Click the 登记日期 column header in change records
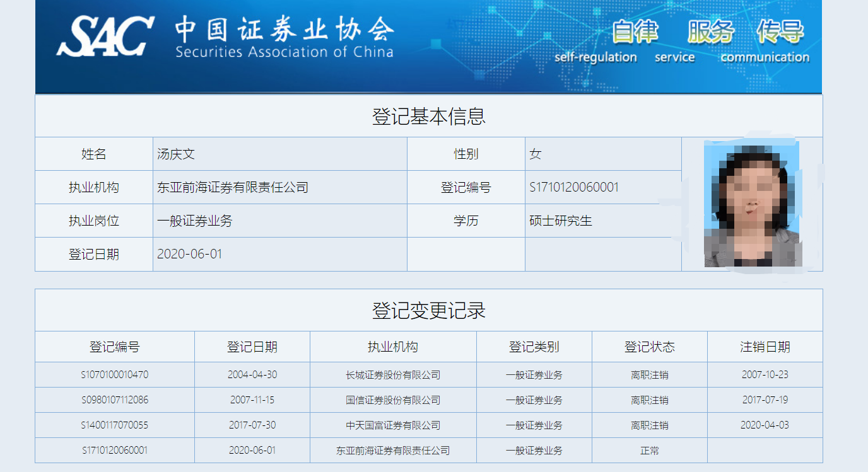Viewport: 868px width, 472px height. [x=252, y=347]
